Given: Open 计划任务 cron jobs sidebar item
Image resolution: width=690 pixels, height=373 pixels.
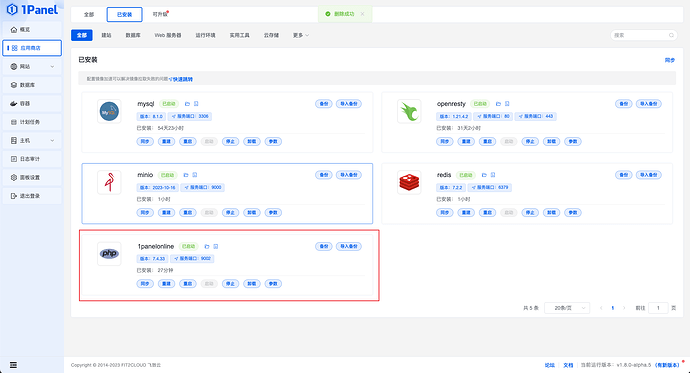Looking at the screenshot, I should [32, 122].
